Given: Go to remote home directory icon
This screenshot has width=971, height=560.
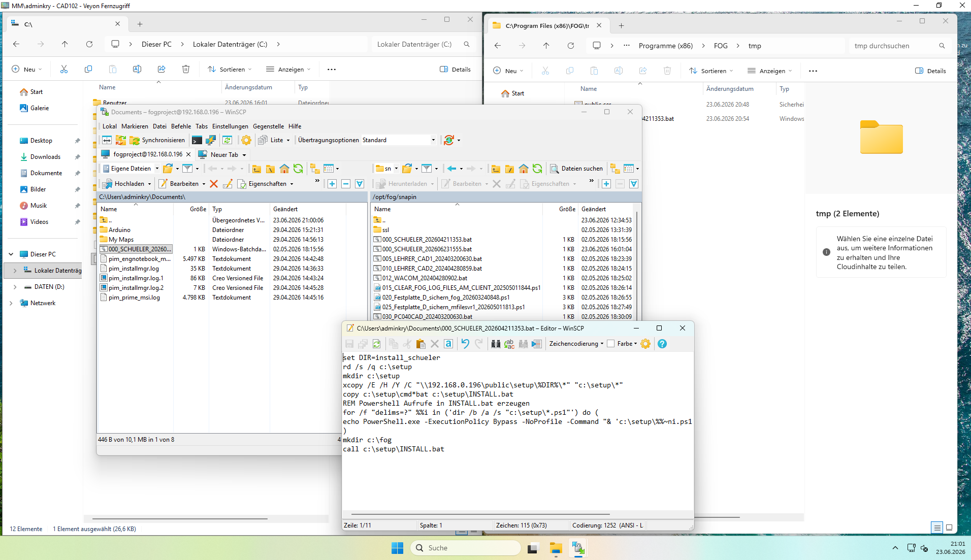Looking at the screenshot, I should pyautogui.click(x=524, y=169).
